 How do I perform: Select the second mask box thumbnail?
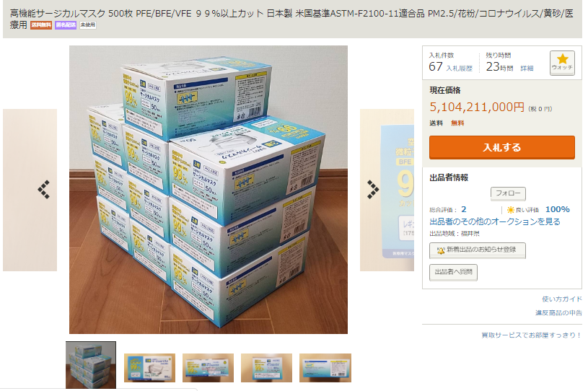click(149, 368)
